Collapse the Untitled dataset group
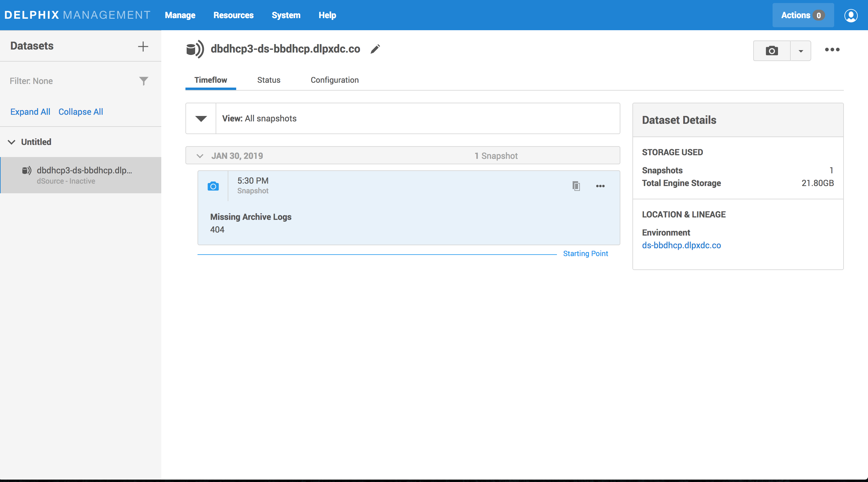 pyautogui.click(x=11, y=142)
